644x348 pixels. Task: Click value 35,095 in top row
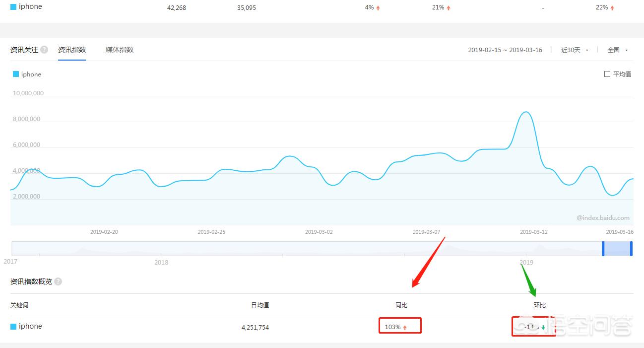(247, 8)
